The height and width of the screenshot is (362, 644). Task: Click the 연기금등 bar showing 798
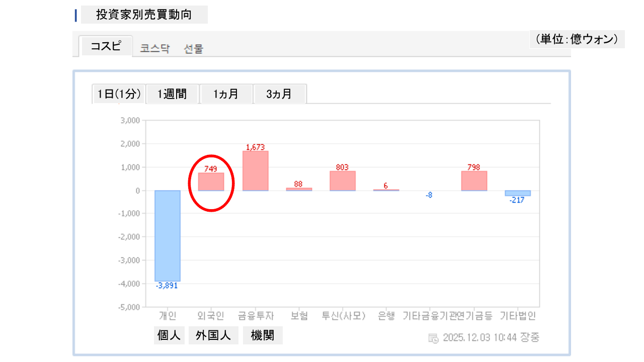click(x=474, y=181)
